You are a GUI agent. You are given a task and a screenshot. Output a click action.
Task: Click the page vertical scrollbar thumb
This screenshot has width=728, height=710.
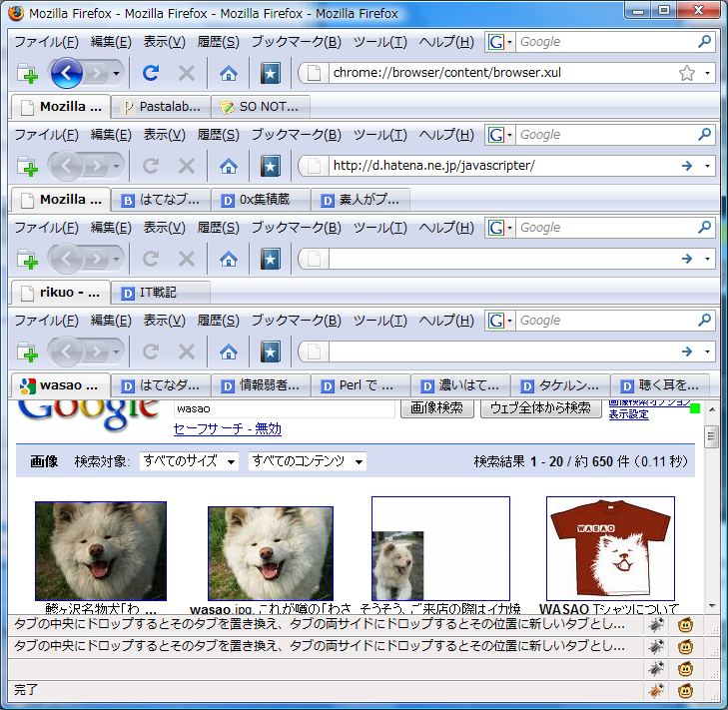[711, 436]
